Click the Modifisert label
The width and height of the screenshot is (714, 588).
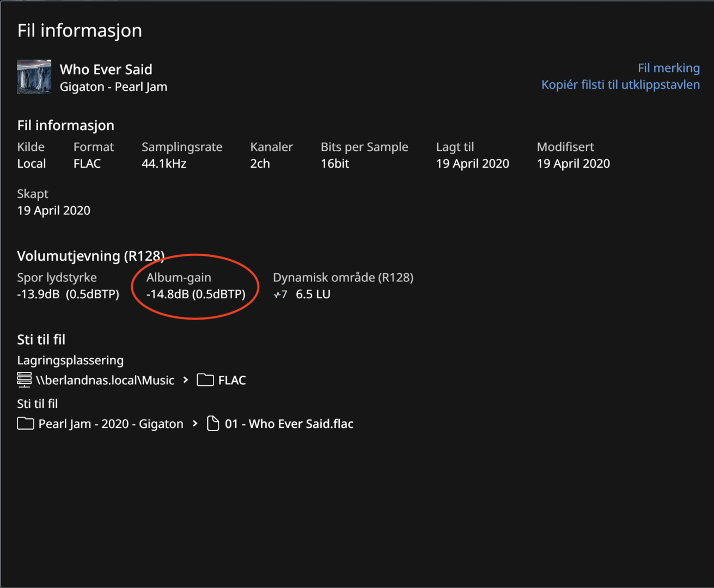565,146
